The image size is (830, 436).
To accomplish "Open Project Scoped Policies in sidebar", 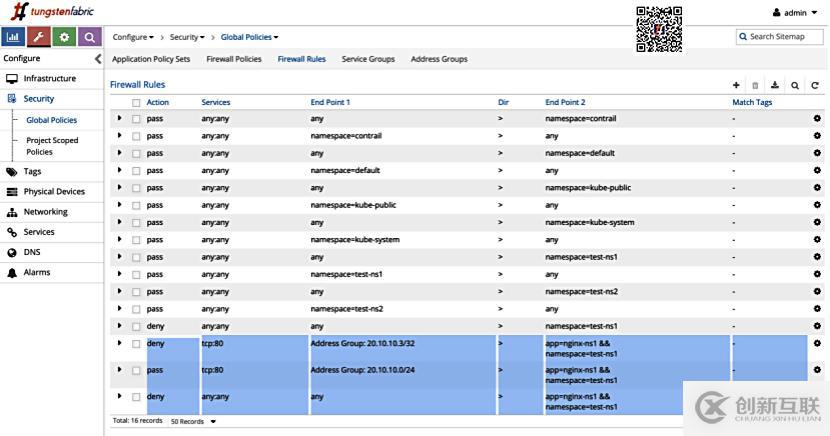I will [52, 146].
